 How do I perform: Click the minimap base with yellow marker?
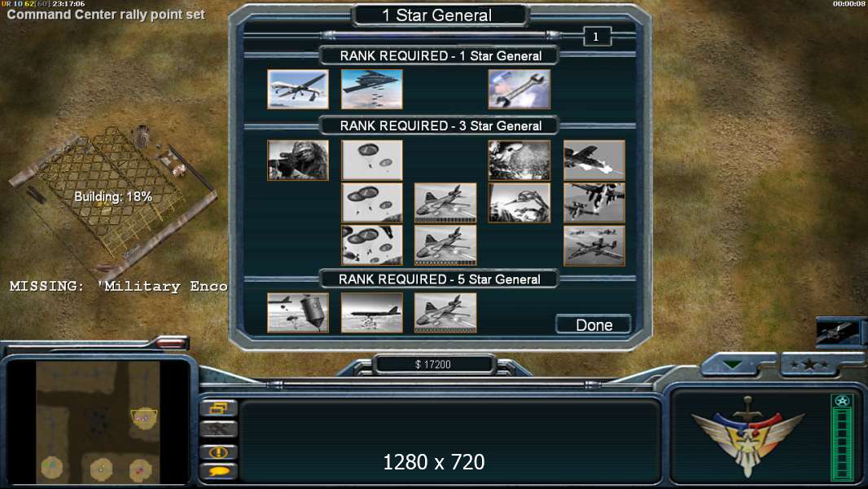[144, 419]
